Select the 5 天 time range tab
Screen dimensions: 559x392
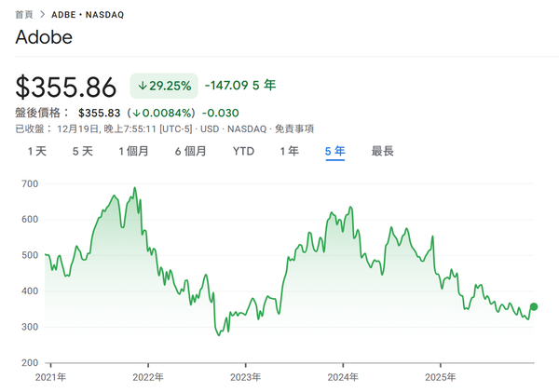click(x=83, y=151)
